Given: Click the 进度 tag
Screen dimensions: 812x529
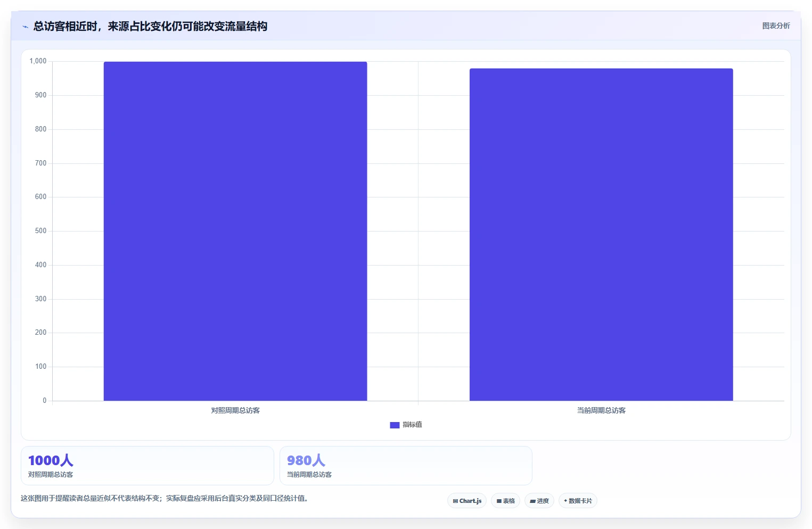Looking at the screenshot, I should click(539, 501).
